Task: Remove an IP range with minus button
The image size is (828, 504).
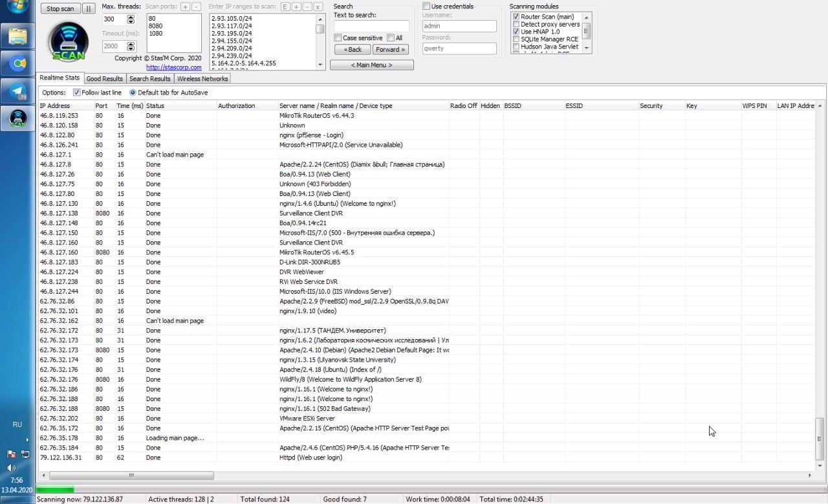Action: tap(307, 6)
